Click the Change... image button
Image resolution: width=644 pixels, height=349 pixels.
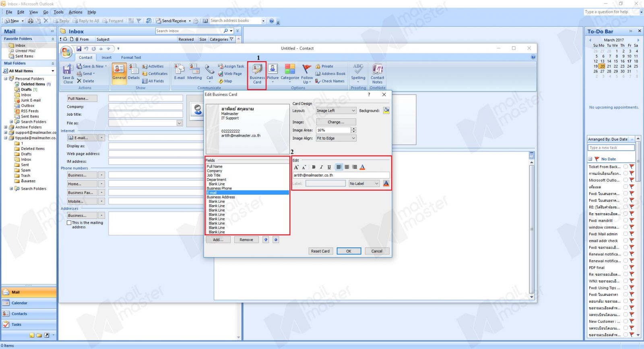336,122
